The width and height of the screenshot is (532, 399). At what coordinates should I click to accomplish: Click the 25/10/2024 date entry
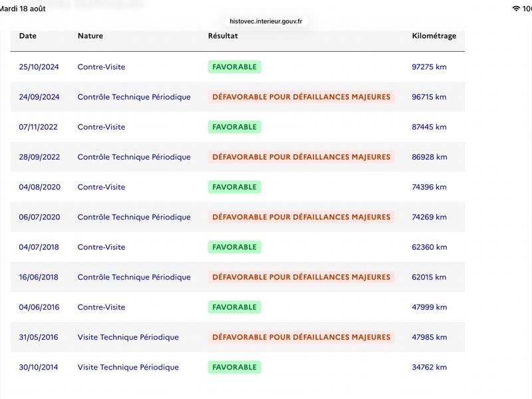(x=39, y=67)
